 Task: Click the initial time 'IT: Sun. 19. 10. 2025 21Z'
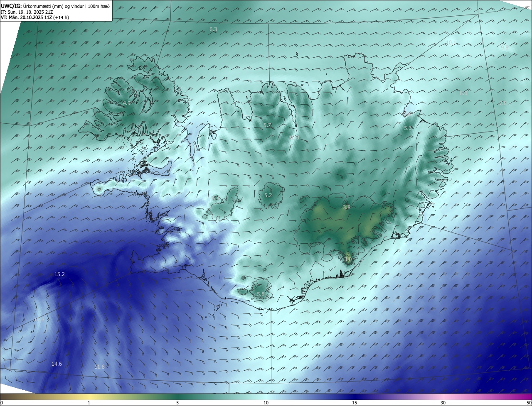(x=27, y=12)
